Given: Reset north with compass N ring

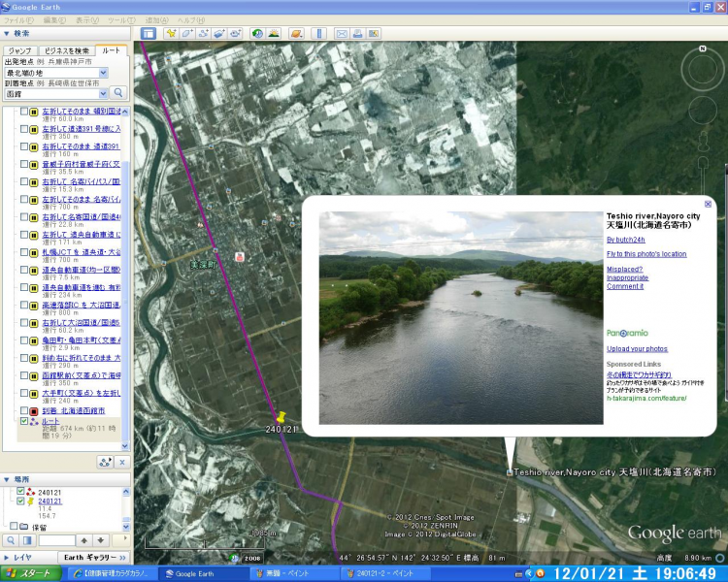Looking at the screenshot, I should point(703,48).
